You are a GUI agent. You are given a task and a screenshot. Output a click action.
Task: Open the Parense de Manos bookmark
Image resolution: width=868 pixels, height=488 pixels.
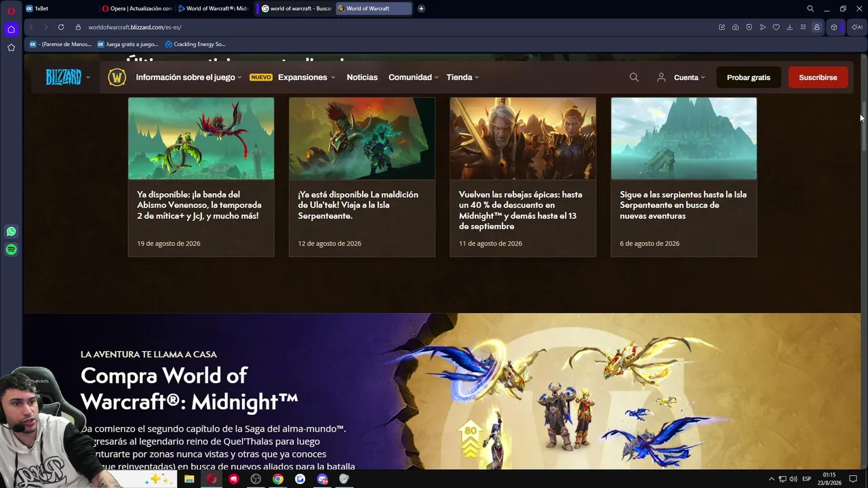[60, 44]
